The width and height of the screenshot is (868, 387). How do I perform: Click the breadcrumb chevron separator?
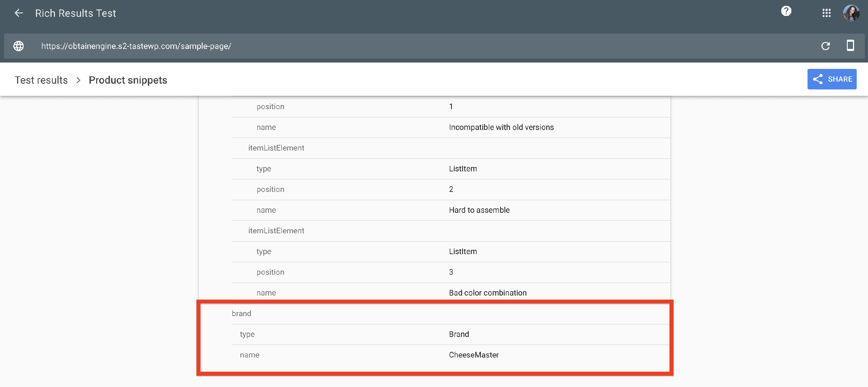pos(78,80)
